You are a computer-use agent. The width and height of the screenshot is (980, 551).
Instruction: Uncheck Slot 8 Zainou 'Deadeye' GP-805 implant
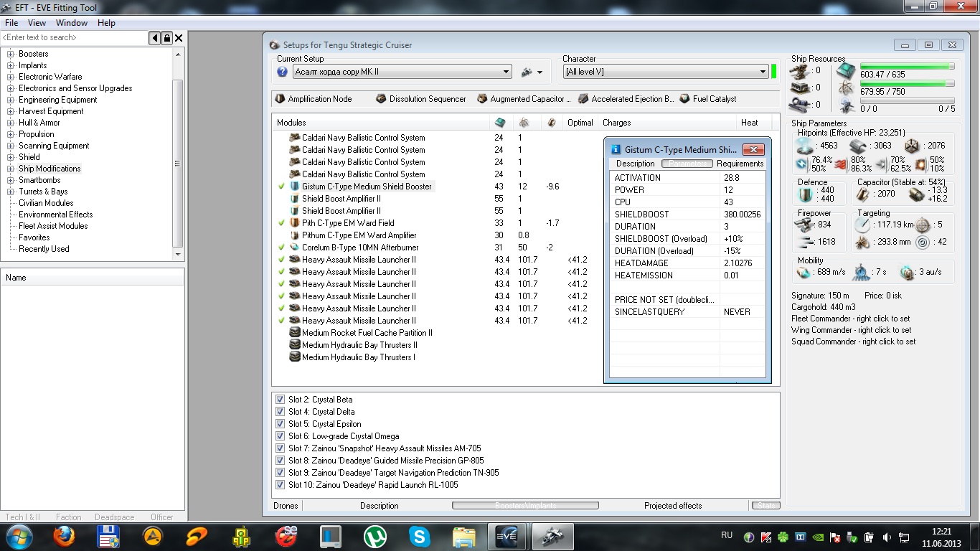[281, 461]
